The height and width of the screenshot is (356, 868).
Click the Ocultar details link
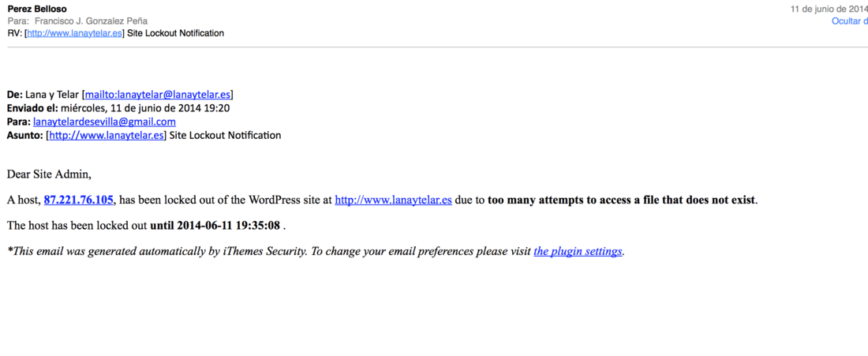pyautogui.click(x=850, y=21)
